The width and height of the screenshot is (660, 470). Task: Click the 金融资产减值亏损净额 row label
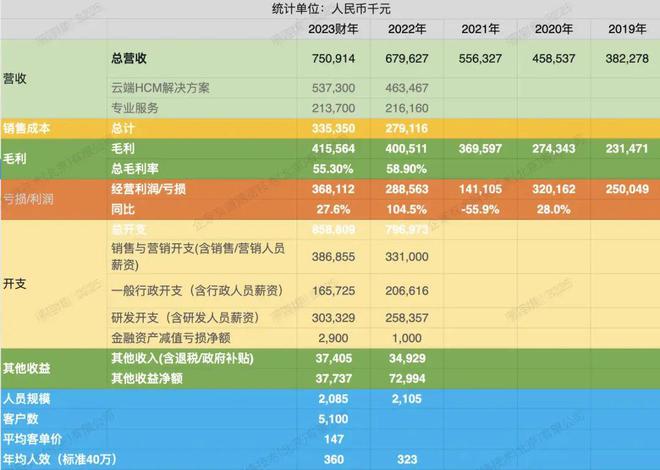pyautogui.click(x=170, y=338)
